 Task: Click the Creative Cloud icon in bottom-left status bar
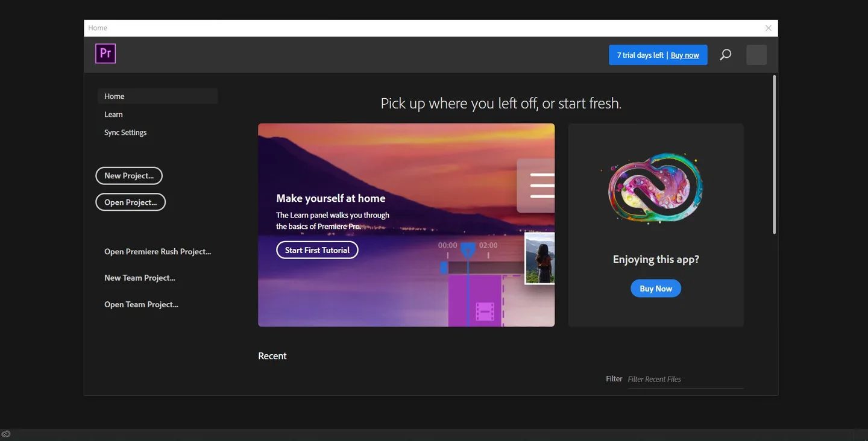coord(6,434)
